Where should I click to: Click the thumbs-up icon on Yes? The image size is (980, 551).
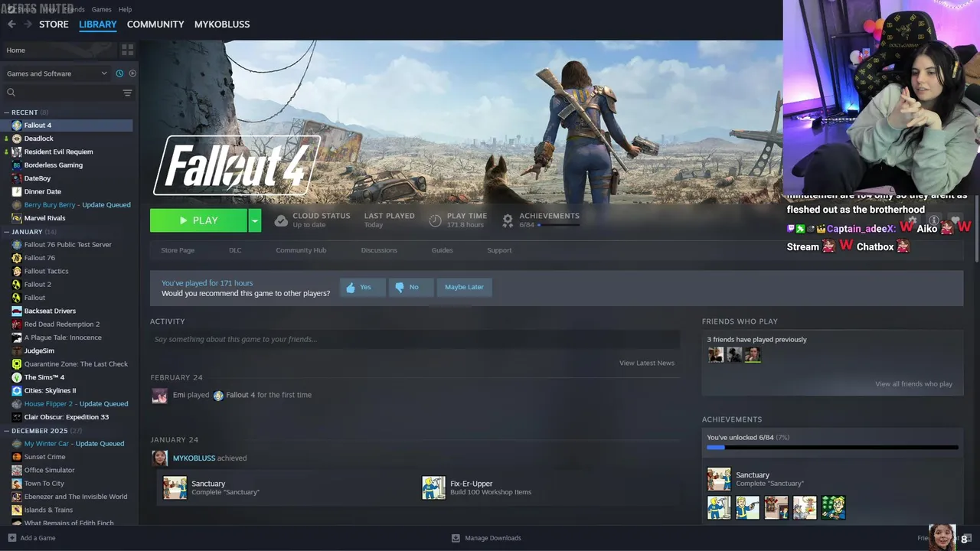click(351, 287)
